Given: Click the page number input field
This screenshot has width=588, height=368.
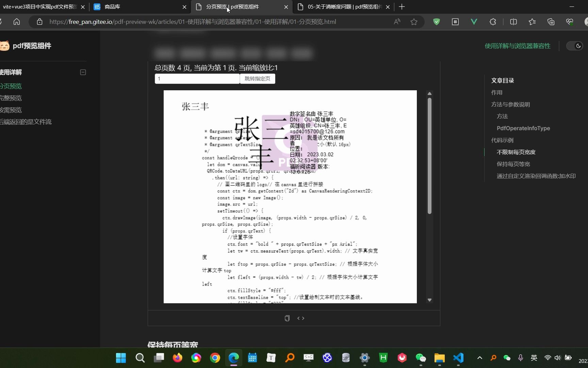Looking at the screenshot, I should point(197,79).
